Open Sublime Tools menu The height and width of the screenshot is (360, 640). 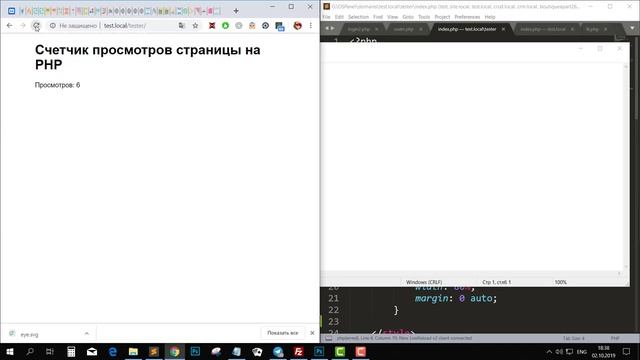pyautogui.click(x=424, y=17)
